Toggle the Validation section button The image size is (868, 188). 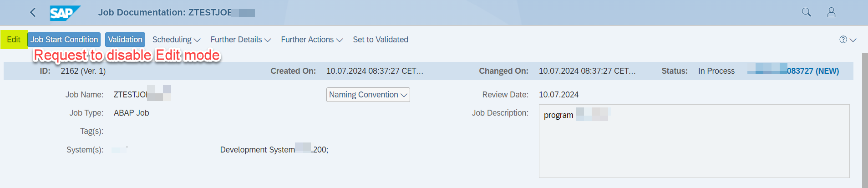[125, 40]
